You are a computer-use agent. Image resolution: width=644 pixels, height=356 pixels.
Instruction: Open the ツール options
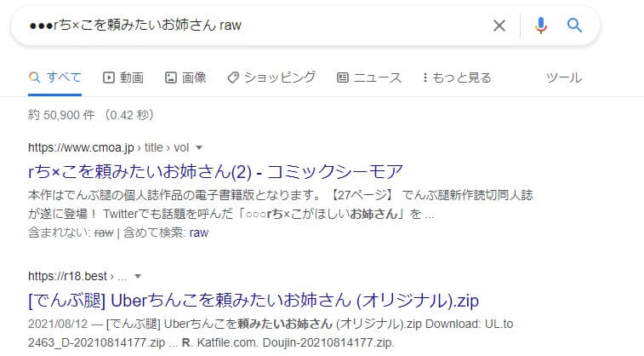[563, 78]
